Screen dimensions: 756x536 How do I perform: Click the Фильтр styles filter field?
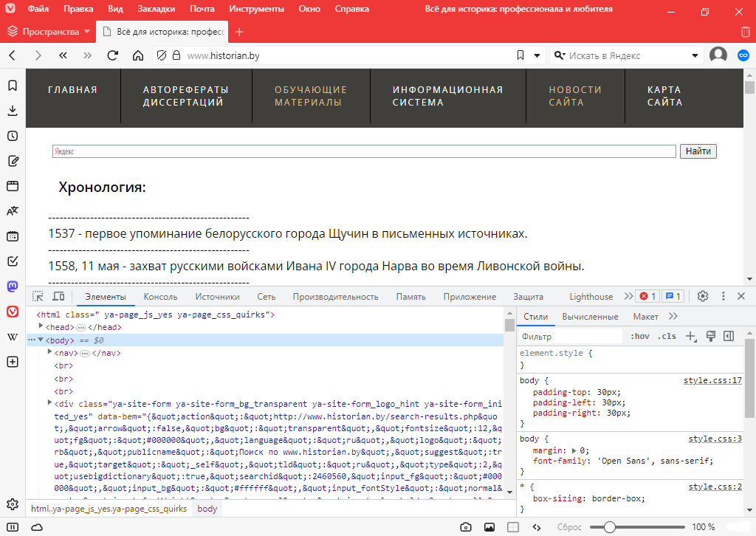(568, 337)
